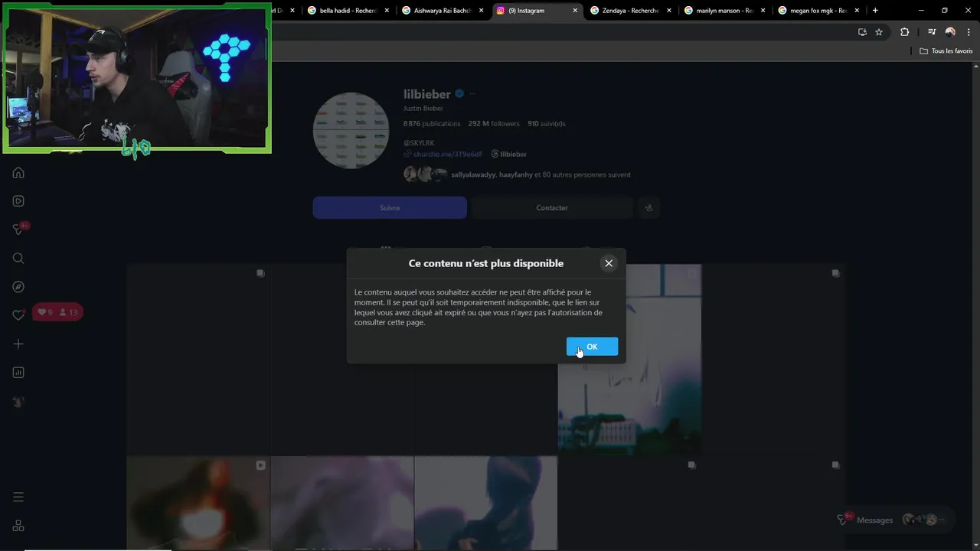Open Reels from the sidebar

point(18,201)
